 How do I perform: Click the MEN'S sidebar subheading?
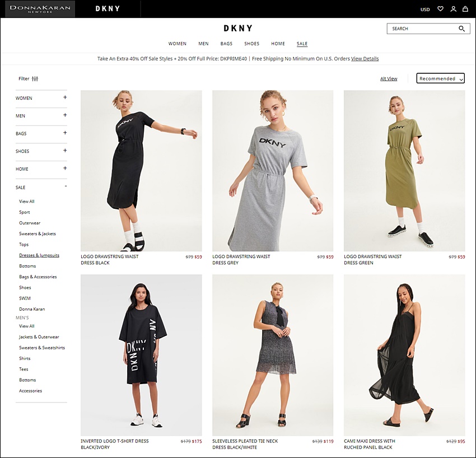pyautogui.click(x=22, y=317)
